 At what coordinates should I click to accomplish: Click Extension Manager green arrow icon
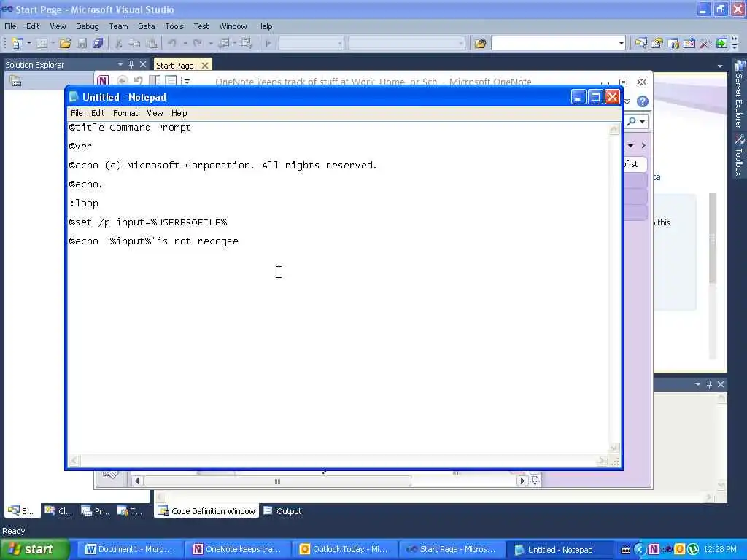(x=721, y=43)
